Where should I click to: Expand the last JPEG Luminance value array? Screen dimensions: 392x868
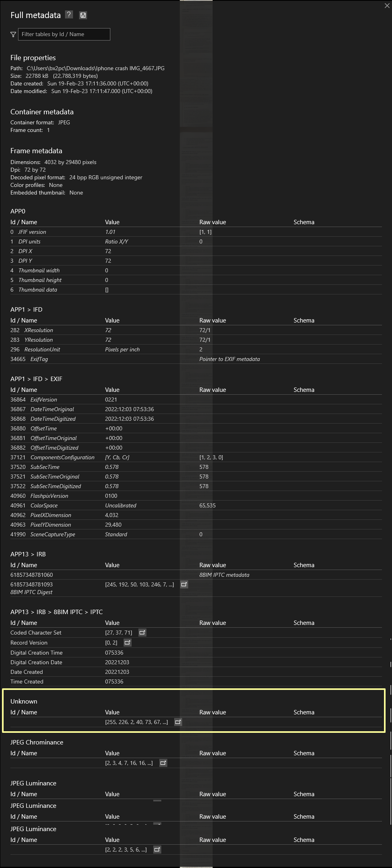pyautogui.click(x=157, y=850)
